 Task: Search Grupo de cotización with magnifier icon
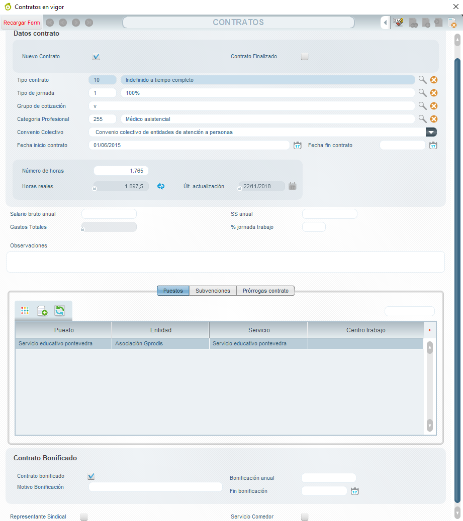[x=422, y=106]
